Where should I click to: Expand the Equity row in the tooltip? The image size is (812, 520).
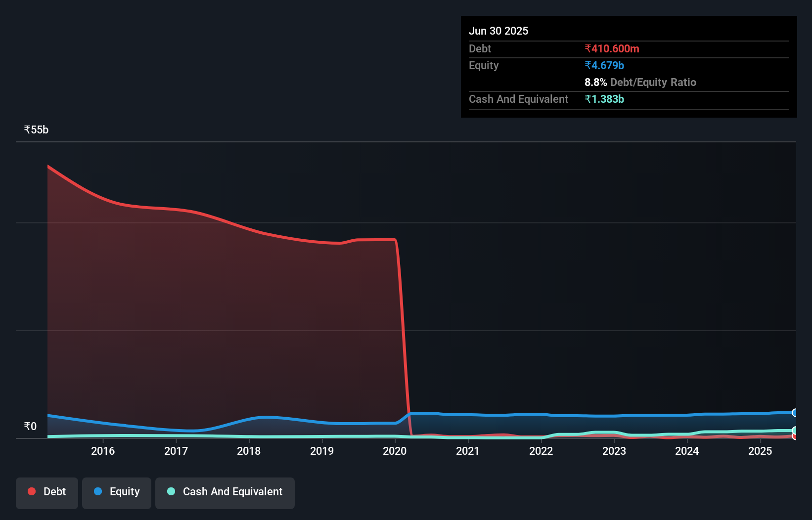(x=483, y=65)
